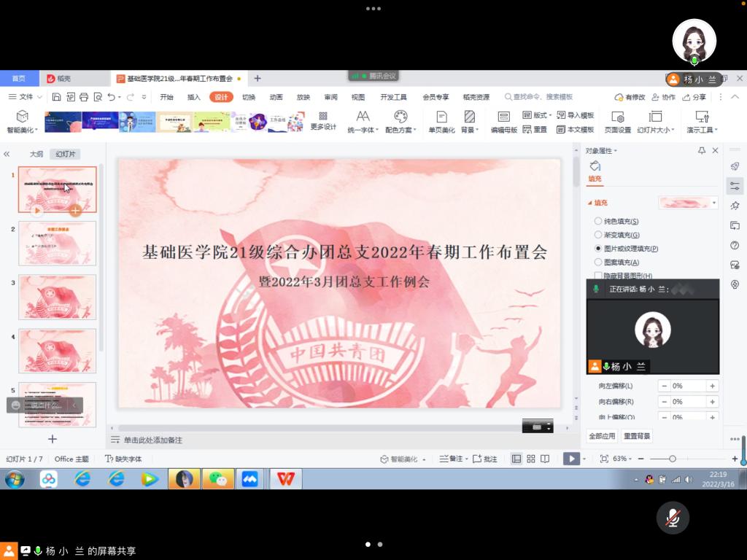
Task: Unmute the microphone in Tencent Meeting
Action: (x=672, y=518)
